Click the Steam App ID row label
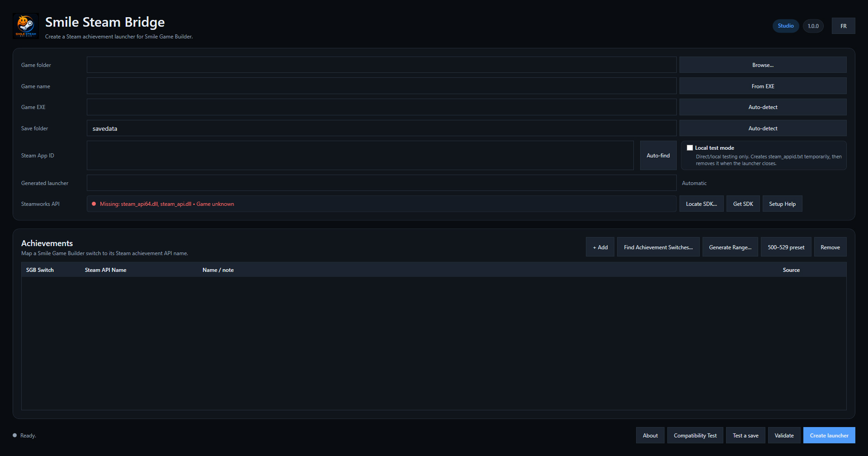Image resolution: width=868 pixels, height=456 pixels. (x=38, y=156)
